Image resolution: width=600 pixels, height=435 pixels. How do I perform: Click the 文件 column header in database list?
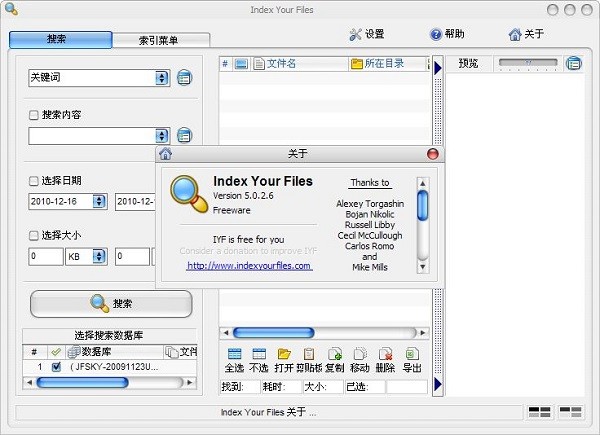[x=181, y=352]
